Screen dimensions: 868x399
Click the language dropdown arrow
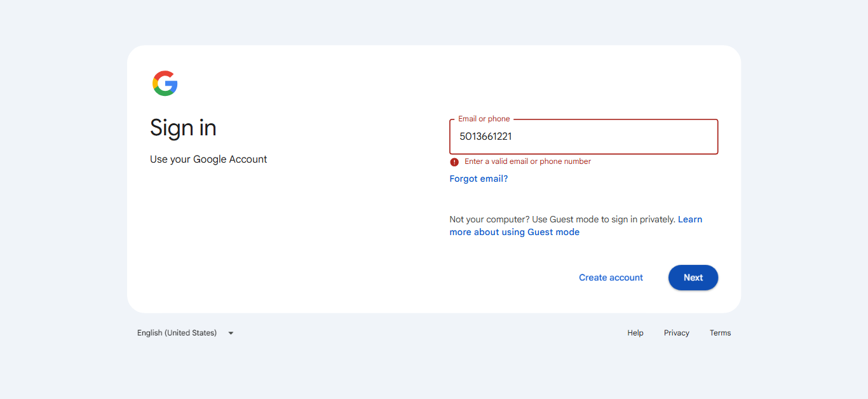coord(231,333)
